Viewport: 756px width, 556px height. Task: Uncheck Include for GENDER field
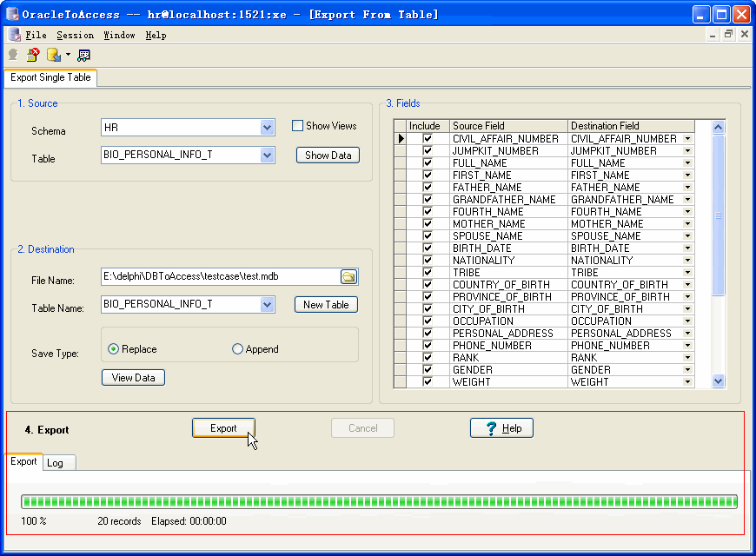point(428,369)
